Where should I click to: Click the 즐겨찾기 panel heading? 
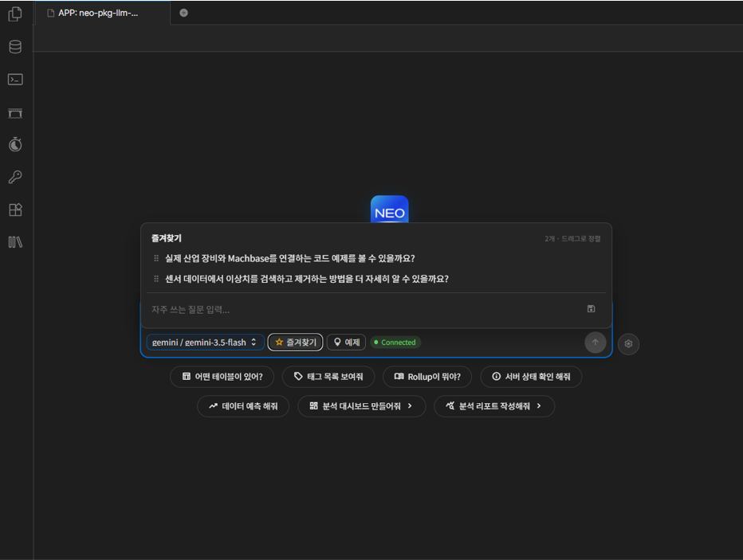pyautogui.click(x=167, y=238)
